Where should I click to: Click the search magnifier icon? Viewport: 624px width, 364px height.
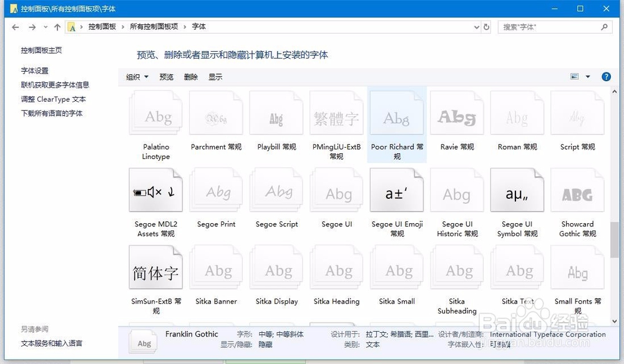[x=604, y=27]
